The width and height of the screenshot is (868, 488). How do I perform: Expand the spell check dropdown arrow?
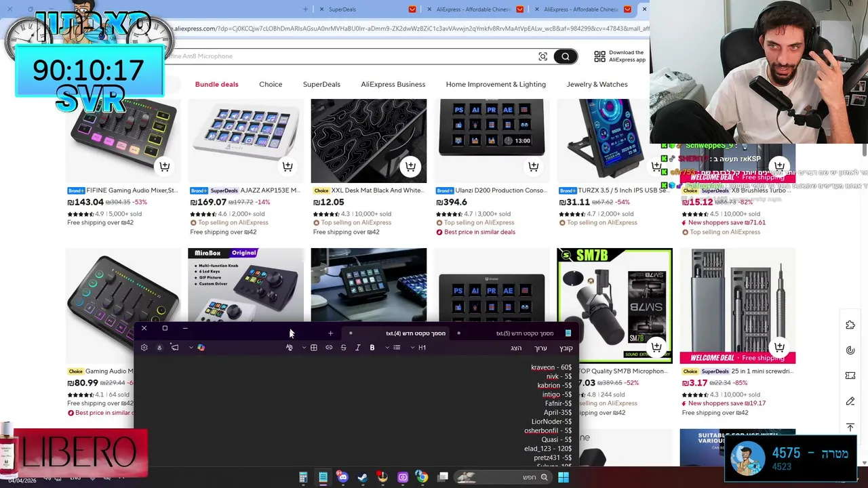(304, 348)
